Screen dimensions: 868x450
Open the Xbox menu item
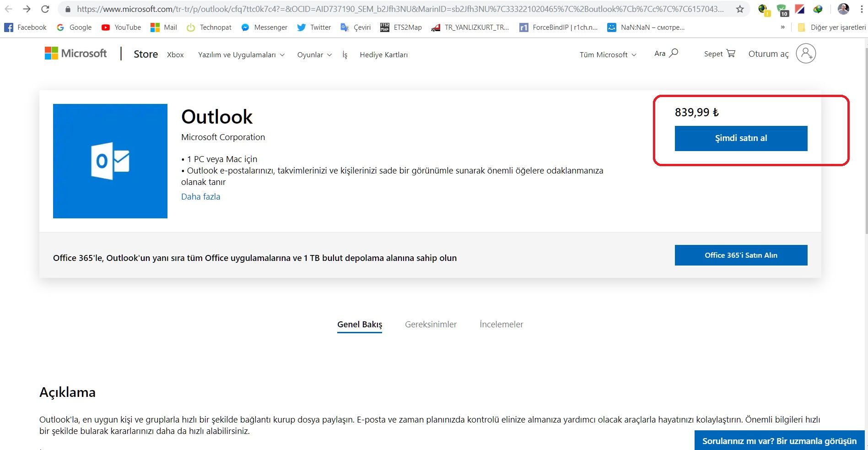[175, 55]
